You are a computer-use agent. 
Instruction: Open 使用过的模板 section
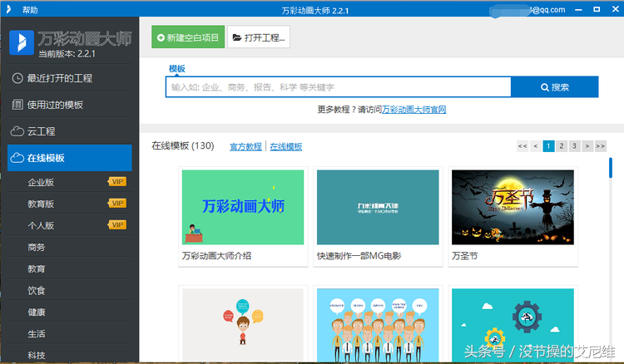point(70,105)
